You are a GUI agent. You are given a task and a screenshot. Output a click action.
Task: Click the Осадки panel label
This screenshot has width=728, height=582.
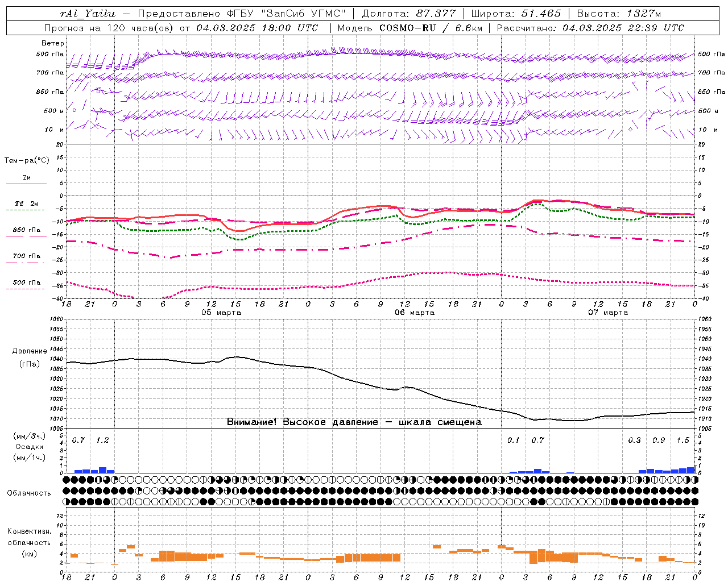(30, 447)
